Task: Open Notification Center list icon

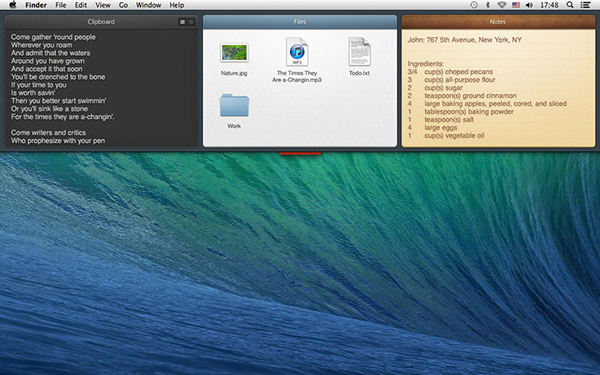Action: pyautogui.click(x=585, y=5)
